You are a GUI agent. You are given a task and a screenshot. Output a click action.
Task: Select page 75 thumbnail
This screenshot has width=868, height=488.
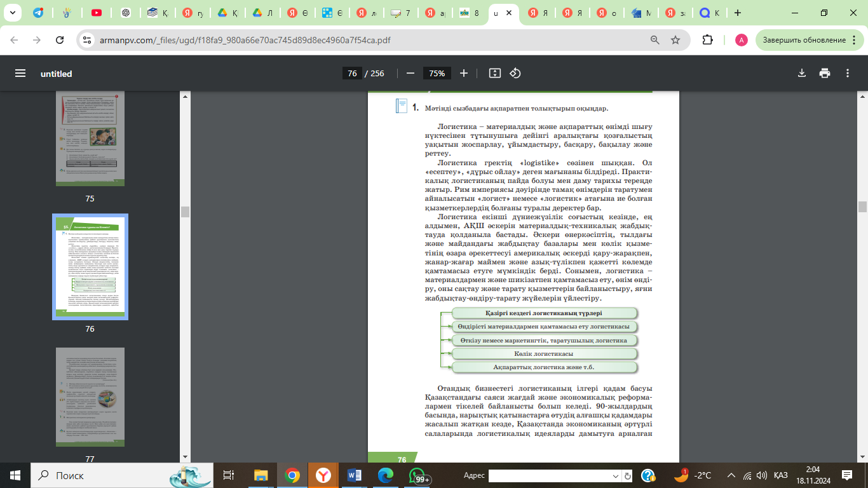coord(90,138)
